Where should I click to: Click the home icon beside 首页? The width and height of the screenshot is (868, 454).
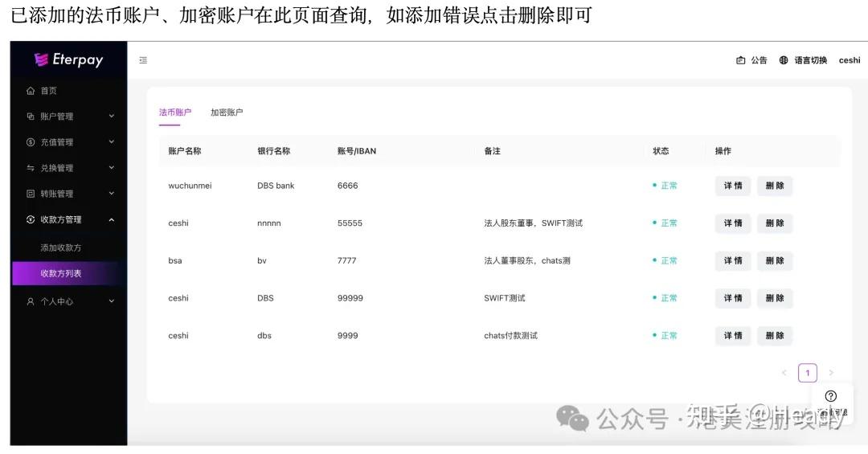coord(31,90)
